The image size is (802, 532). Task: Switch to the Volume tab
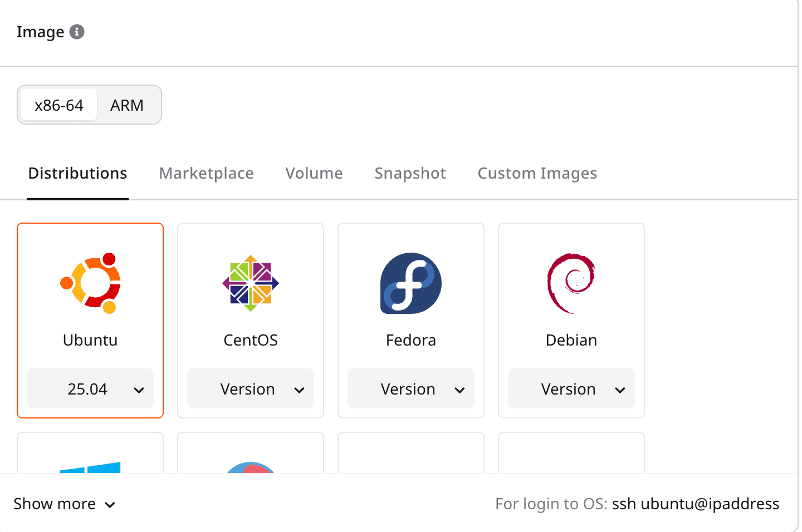click(314, 174)
